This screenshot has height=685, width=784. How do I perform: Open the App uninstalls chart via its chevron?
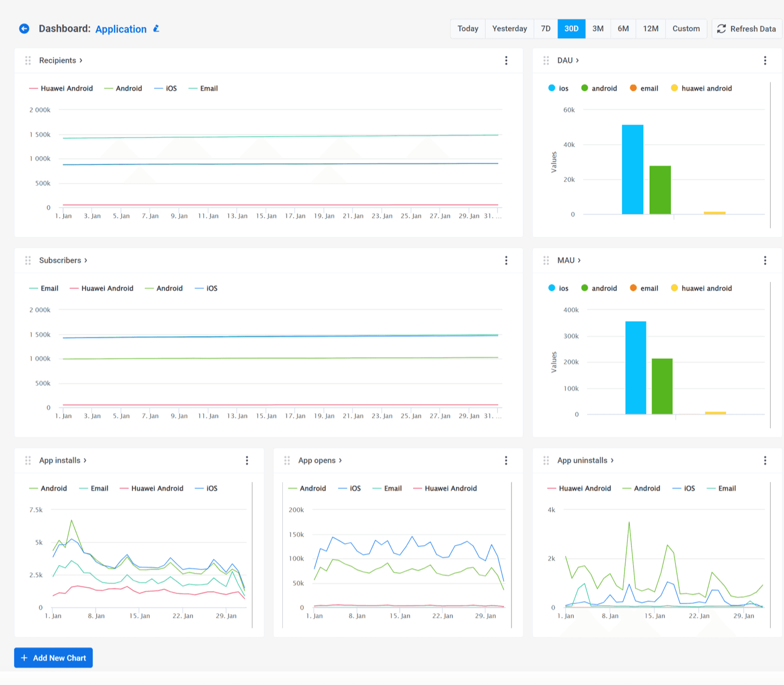tap(612, 460)
